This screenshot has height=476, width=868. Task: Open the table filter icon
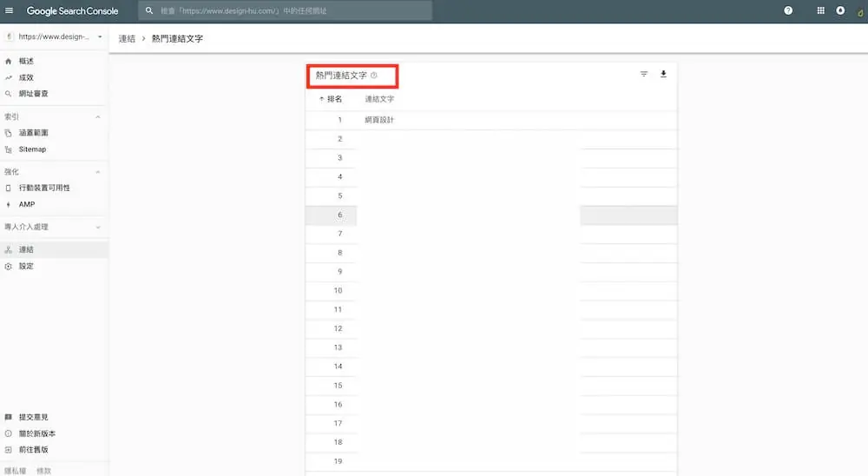click(x=644, y=74)
